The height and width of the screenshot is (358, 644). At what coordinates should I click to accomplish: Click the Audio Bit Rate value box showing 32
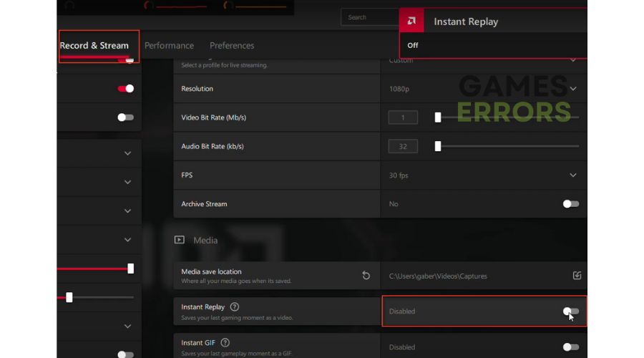403,146
